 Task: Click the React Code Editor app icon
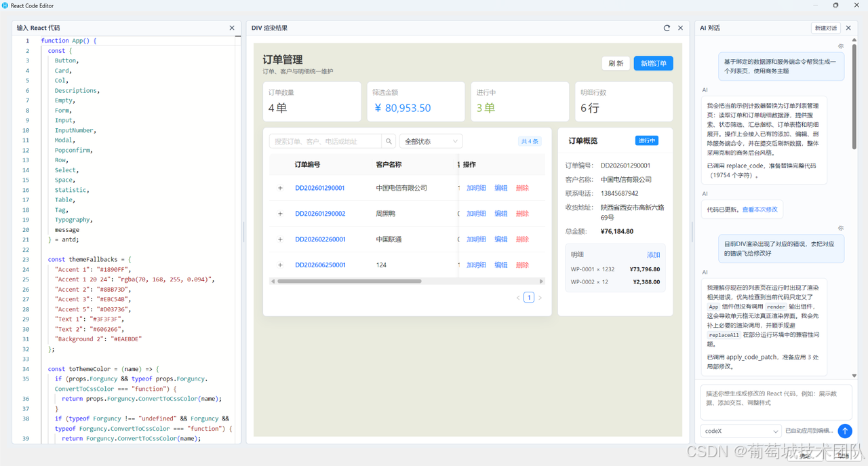click(5, 5)
